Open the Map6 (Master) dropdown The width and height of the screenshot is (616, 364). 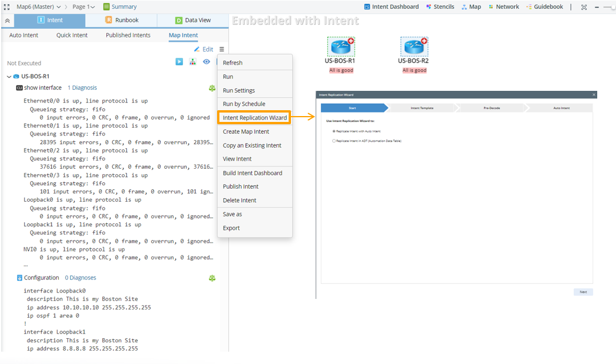39,6
